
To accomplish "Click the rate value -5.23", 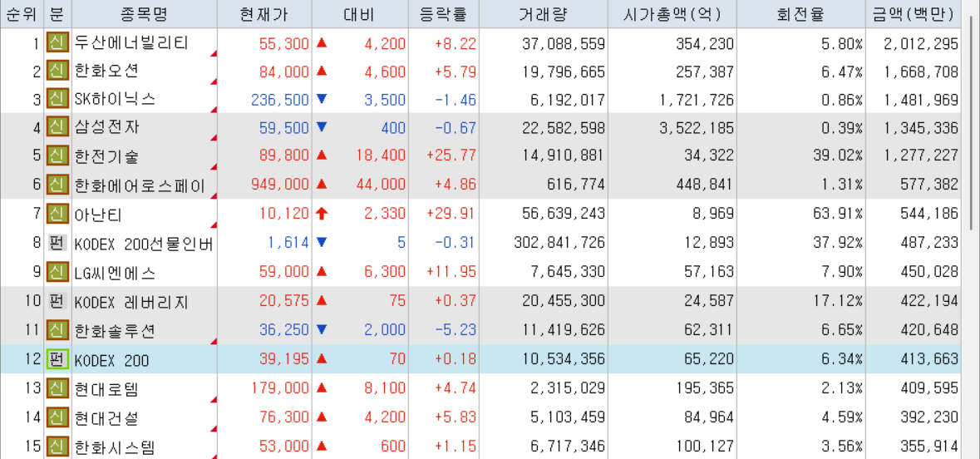I will [456, 329].
